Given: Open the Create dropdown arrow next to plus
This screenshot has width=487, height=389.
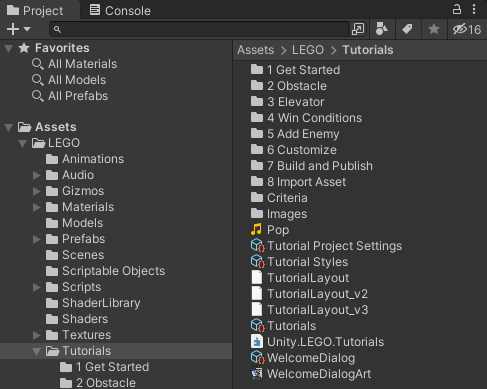Looking at the screenshot, I should (27, 29).
